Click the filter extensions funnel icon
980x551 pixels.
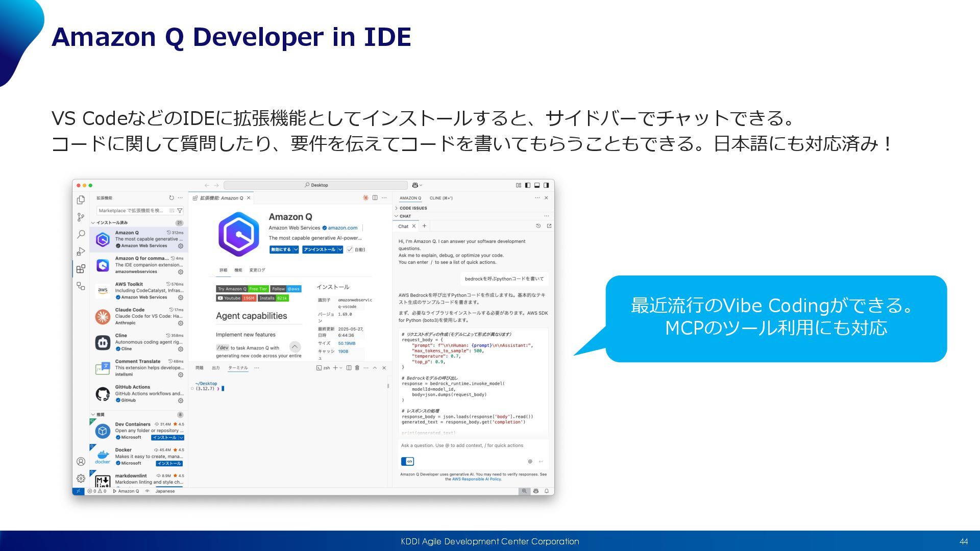pyautogui.click(x=180, y=211)
